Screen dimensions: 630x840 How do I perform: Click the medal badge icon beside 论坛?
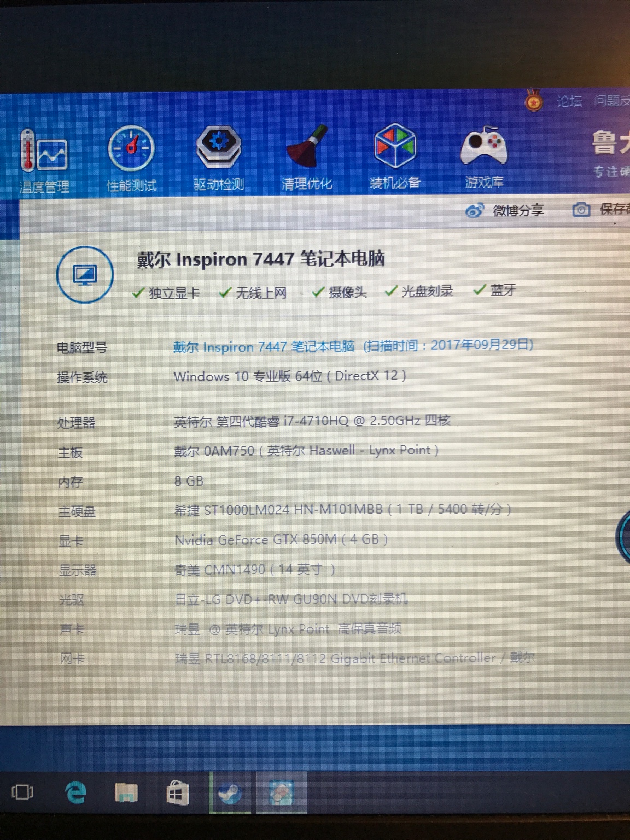point(533,101)
